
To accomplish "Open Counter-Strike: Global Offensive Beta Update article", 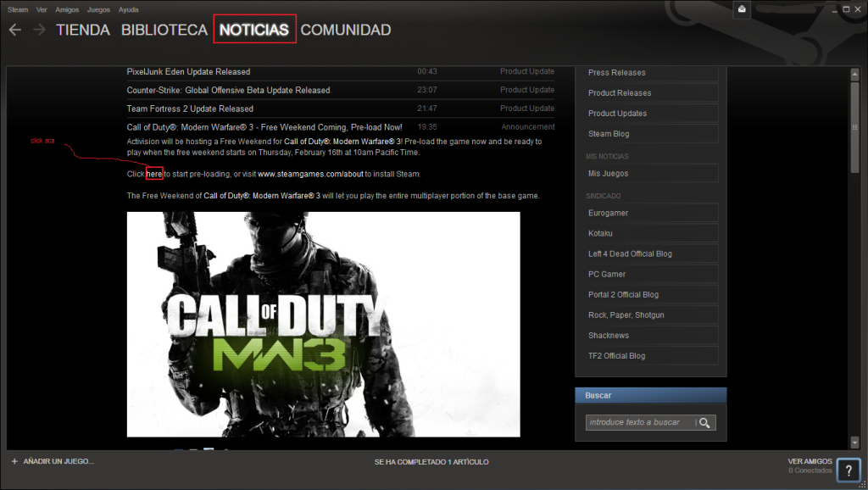I will 228,90.
